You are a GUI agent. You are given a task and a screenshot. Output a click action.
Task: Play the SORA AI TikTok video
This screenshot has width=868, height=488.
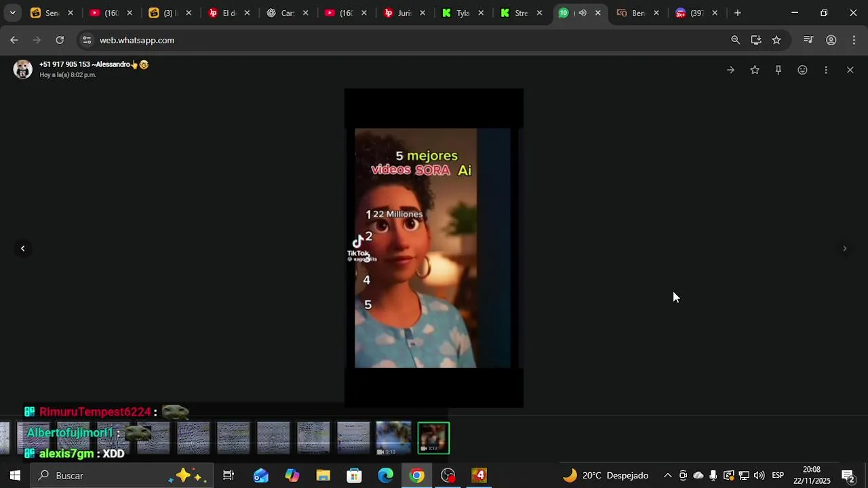[x=433, y=248]
